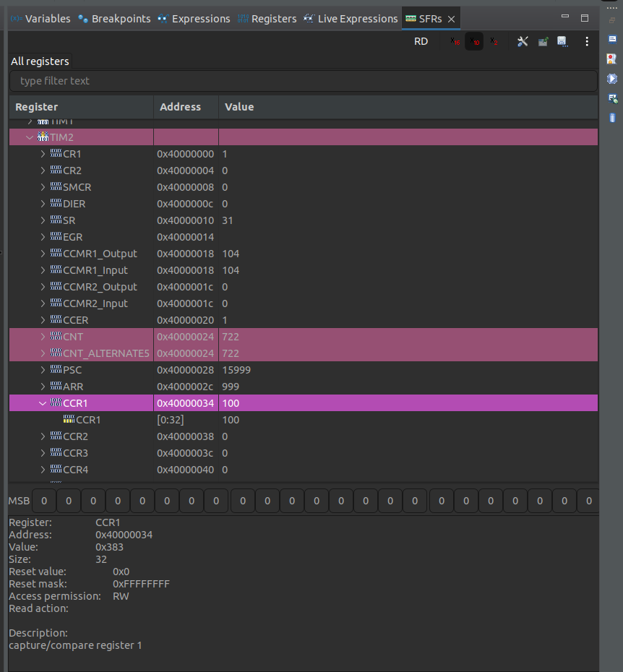Select binary (x2) display format
623x672 pixels.
[494, 41]
